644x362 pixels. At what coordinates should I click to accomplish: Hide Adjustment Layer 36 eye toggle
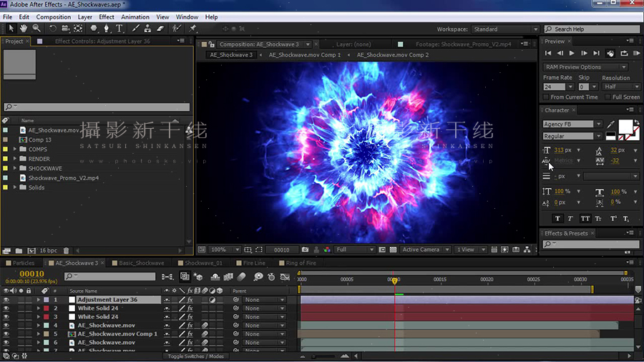click(6, 300)
